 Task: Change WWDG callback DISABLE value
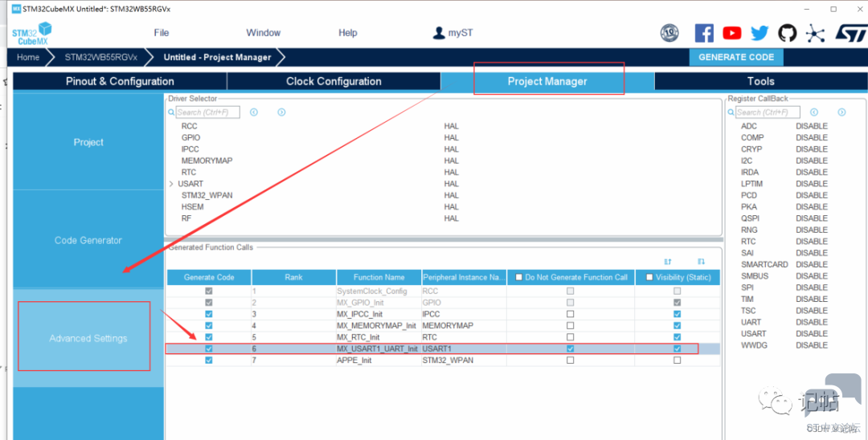(x=812, y=345)
